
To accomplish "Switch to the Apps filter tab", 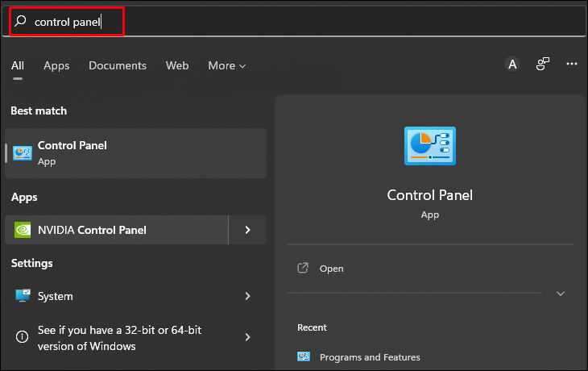I will coord(56,65).
